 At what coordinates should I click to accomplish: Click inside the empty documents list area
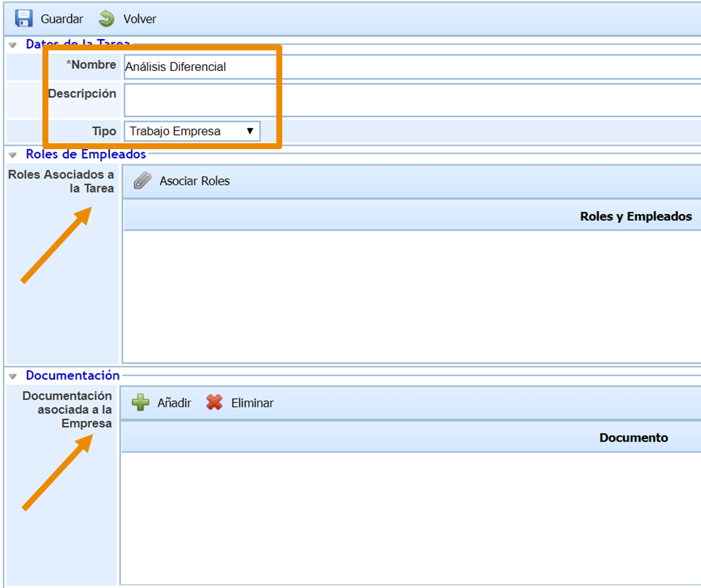tap(411, 517)
